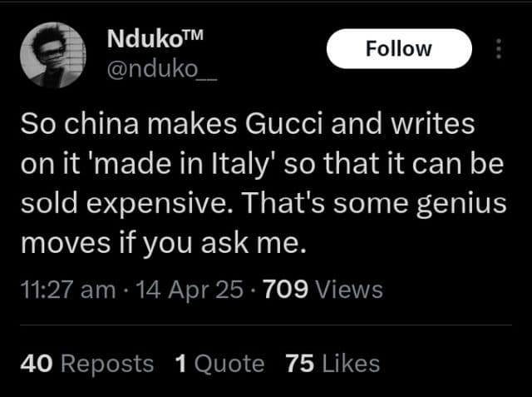Click the Follow button
Screen dimensions: 532x397
(x=399, y=48)
